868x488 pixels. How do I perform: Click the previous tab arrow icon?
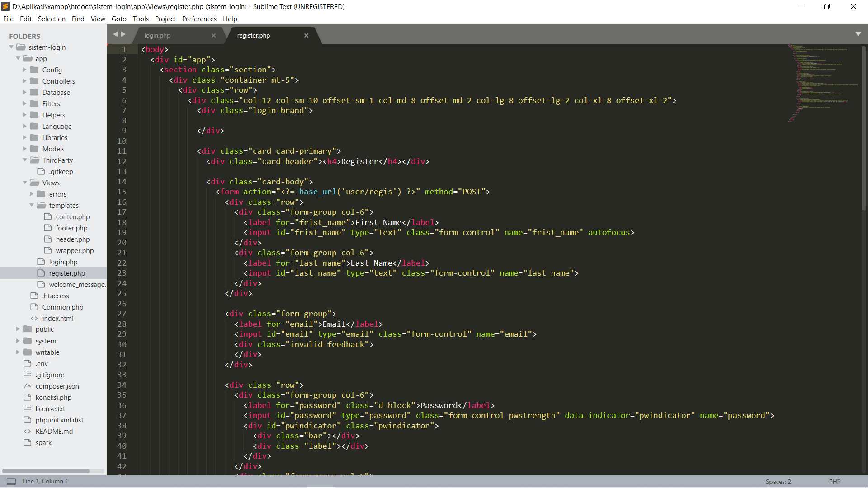tap(115, 34)
